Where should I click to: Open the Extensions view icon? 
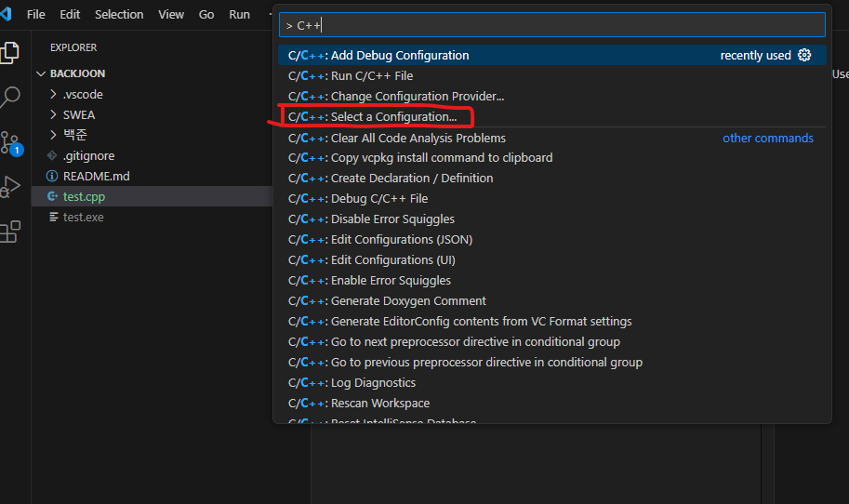coord(9,232)
